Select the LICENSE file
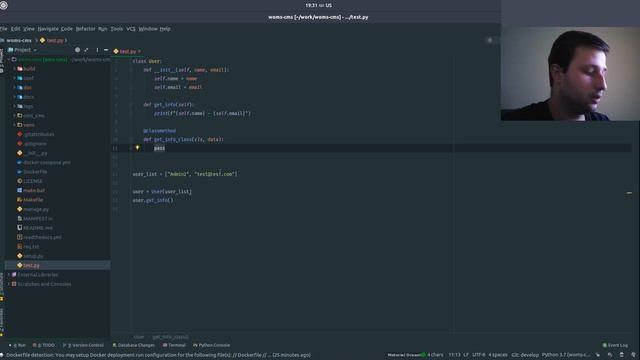The height and width of the screenshot is (360, 640). click(x=33, y=181)
